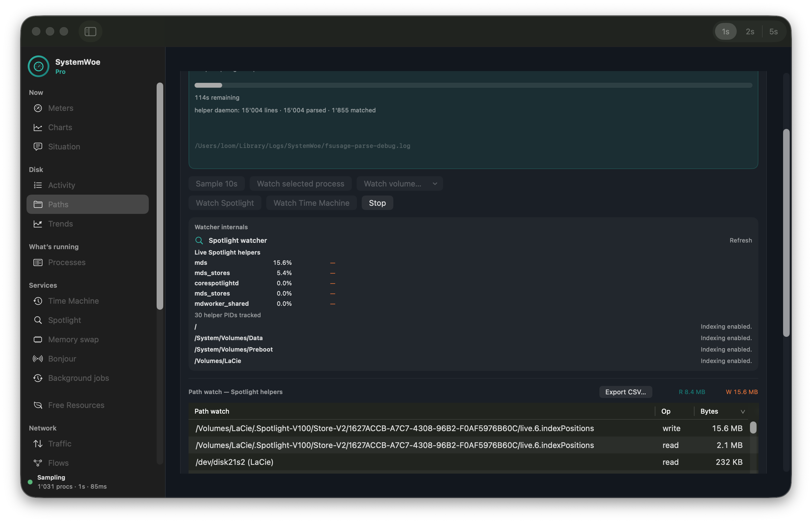Click the corespotlightd helper row

point(265,283)
